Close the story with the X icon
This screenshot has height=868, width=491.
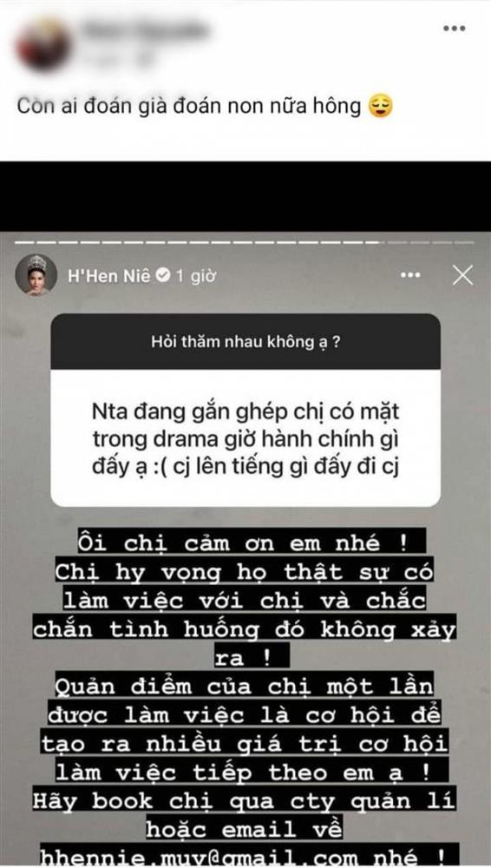click(462, 275)
